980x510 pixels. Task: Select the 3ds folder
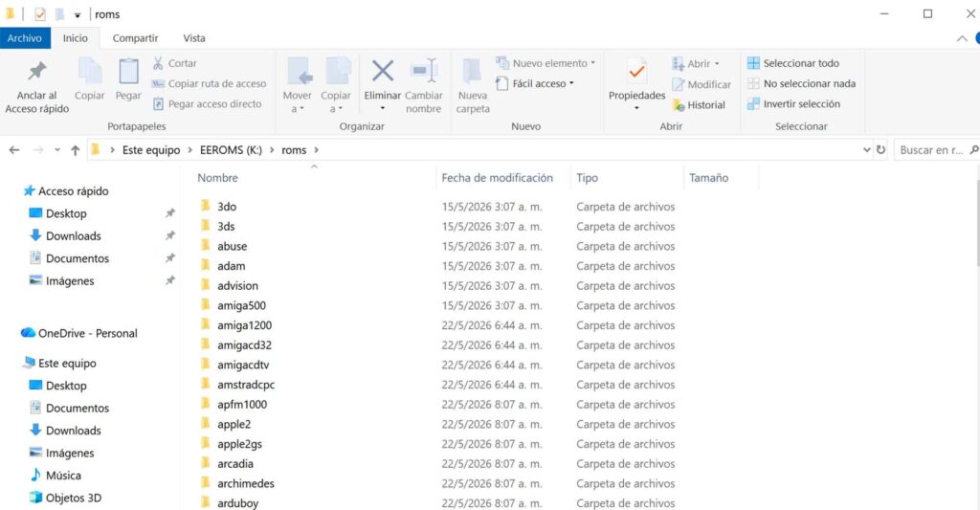[x=226, y=226]
